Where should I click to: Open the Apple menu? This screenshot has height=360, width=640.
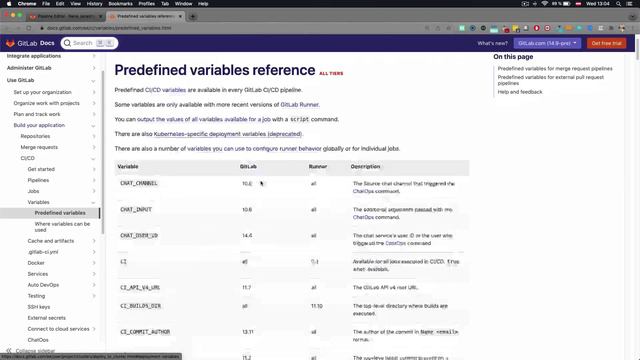pyautogui.click(x=9, y=4)
